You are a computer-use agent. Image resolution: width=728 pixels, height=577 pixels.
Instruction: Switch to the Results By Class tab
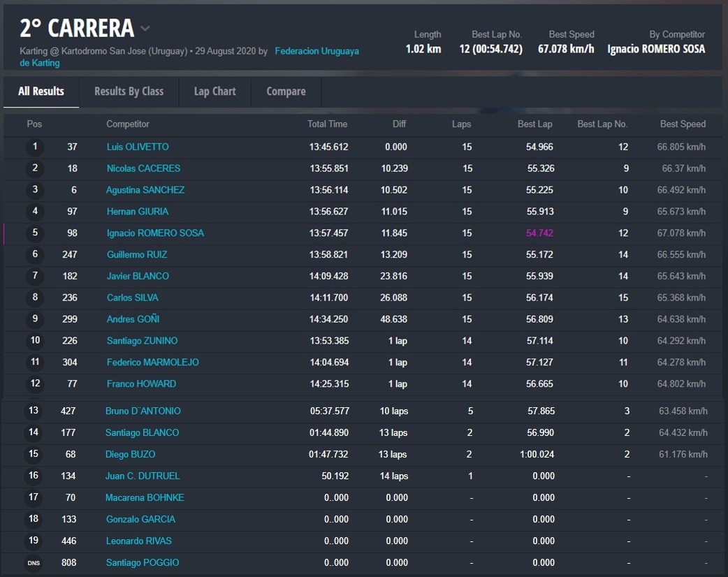tap(129, 92)
